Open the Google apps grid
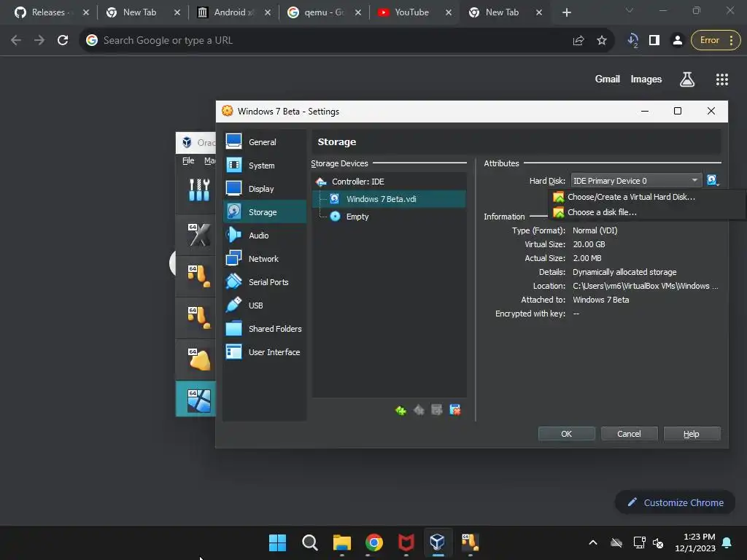 coord(721,79)
